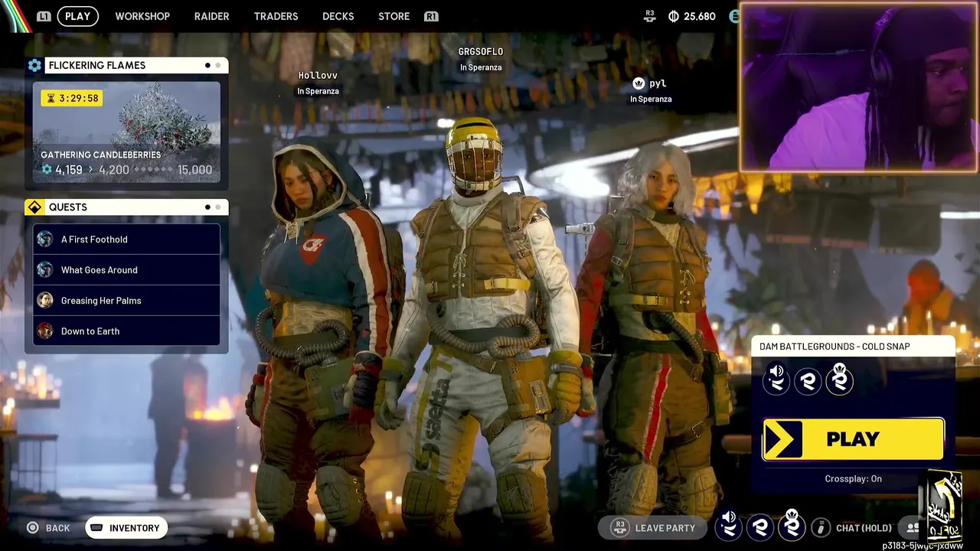Select first page dot of Flickering Flames
This screenshot has width=980, height=551.
click(x=207, y=66)
